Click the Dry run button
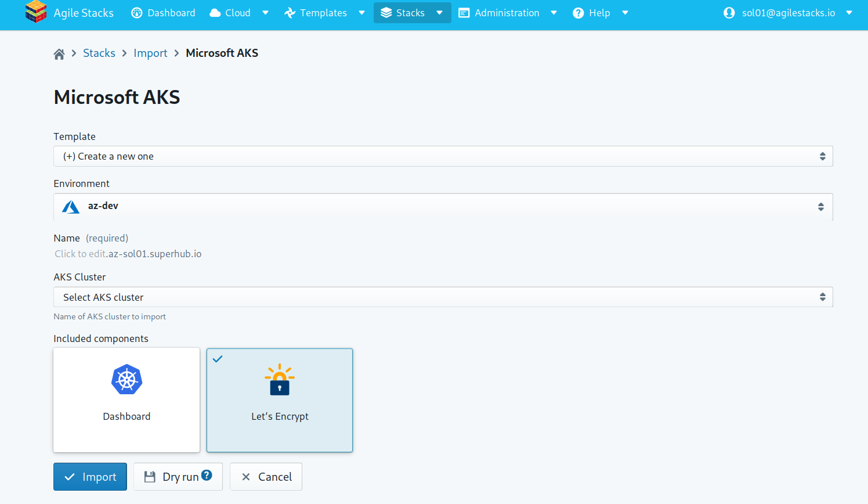 click(x=178, y=477)
